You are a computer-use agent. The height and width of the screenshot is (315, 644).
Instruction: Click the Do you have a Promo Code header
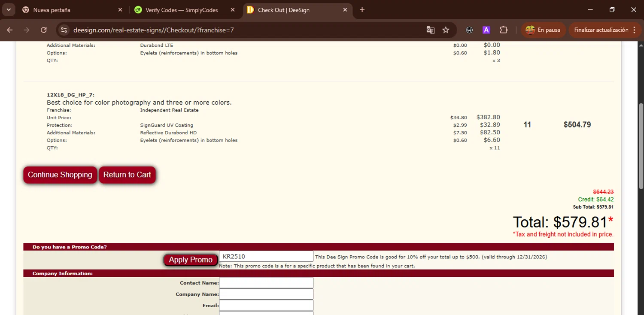(70, 247)
